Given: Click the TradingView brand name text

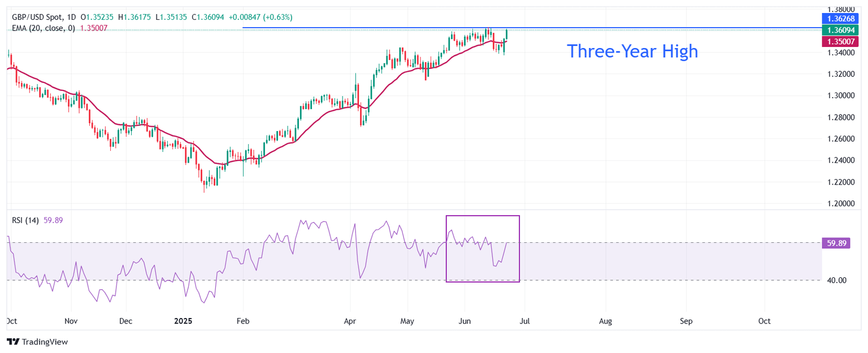Looking at the screenshot, I should pyautogui.click(x=44, y=342).
